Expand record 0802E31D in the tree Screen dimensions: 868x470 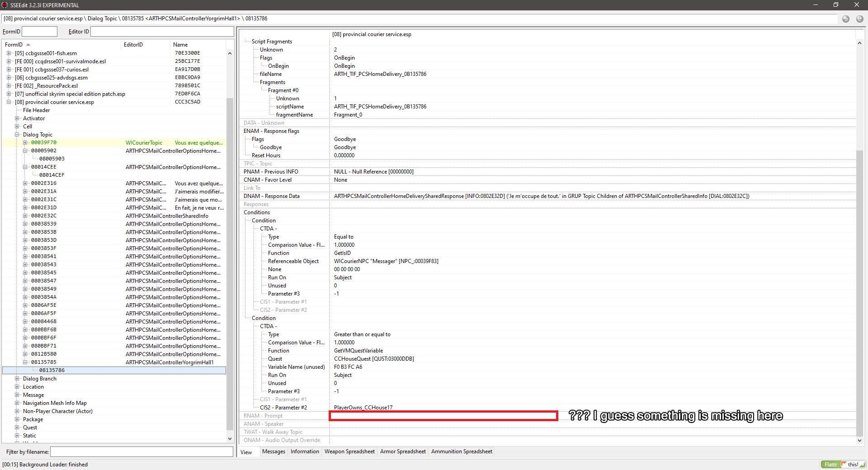click(25, 208)
